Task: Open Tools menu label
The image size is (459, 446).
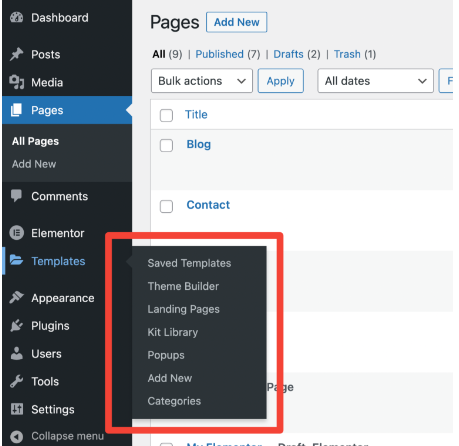Action: pos(45,381)
